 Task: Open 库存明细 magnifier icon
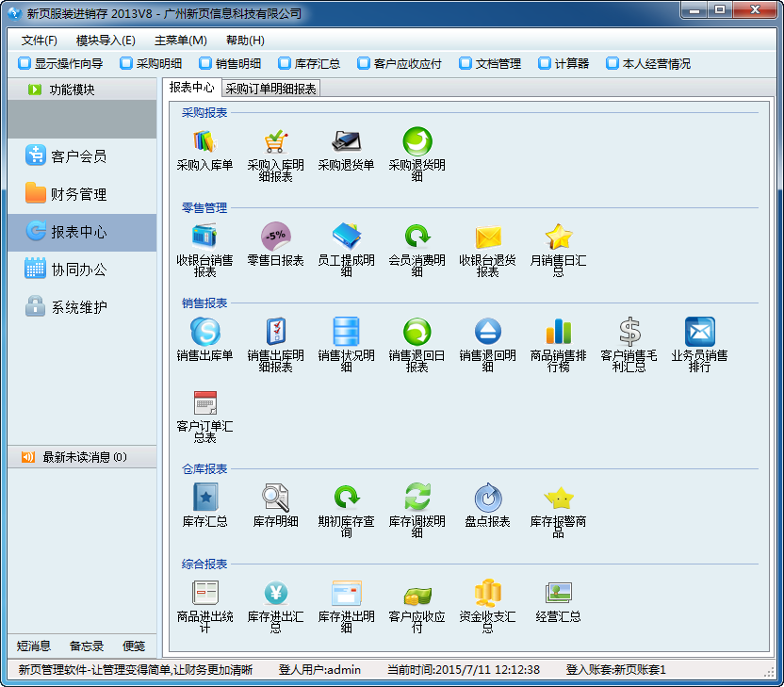[x=275, y=498]
